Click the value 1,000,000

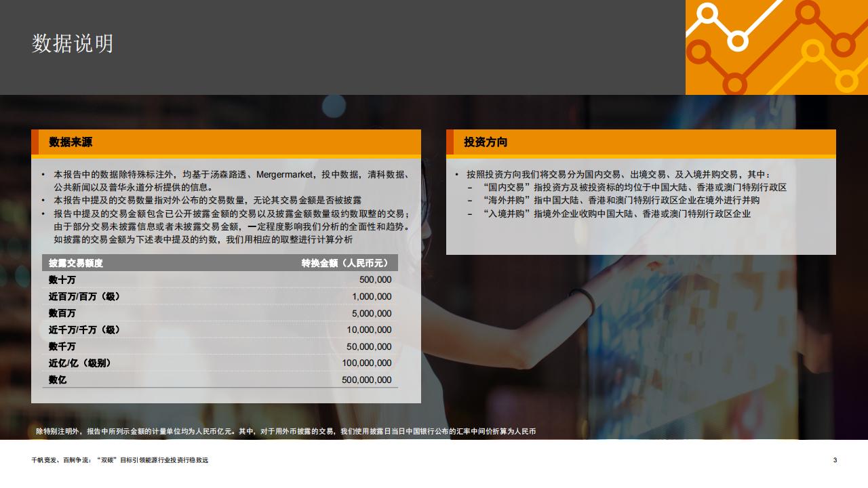pyautogui.click(x=372, y=296)
